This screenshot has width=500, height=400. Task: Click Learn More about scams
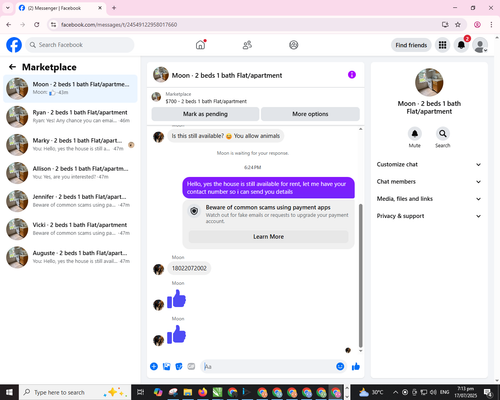(268, 237)
